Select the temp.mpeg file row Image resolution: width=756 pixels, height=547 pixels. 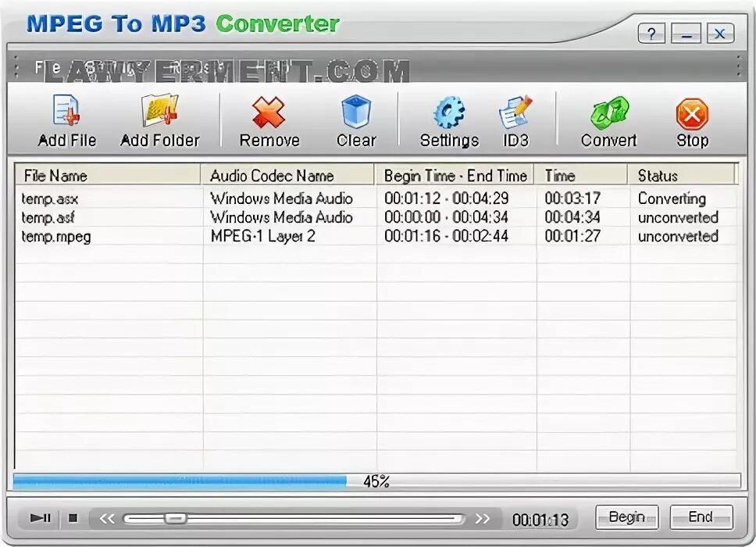pyautogui.click(x=376, y=236)
